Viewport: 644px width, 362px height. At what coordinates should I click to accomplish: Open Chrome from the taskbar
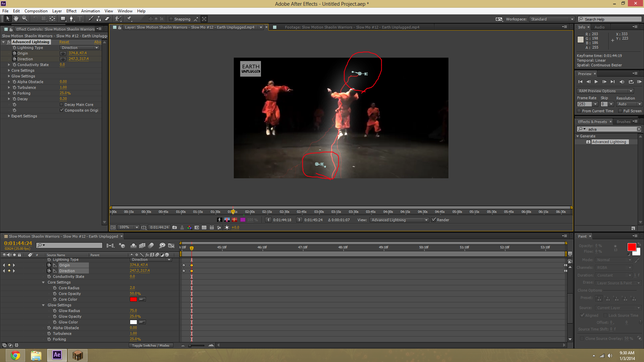[15, 355]
